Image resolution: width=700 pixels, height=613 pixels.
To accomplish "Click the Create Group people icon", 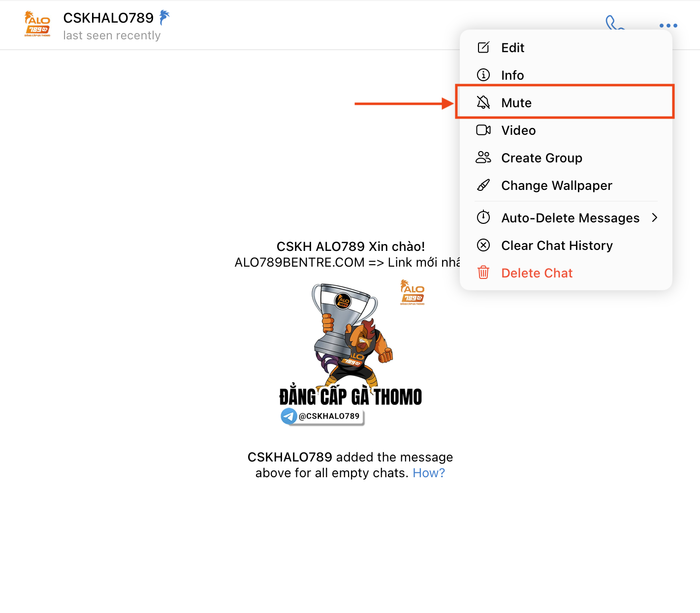I will (483, 157).
